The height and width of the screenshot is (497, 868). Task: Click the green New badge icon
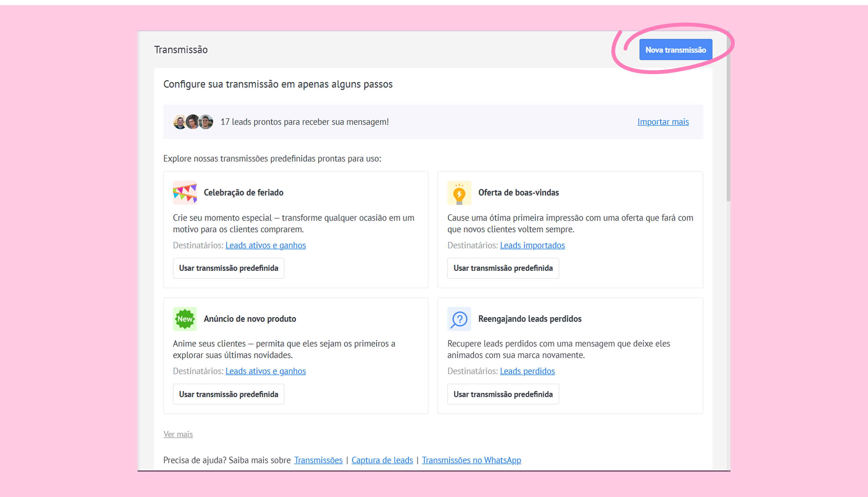click(x=185, y=319)
